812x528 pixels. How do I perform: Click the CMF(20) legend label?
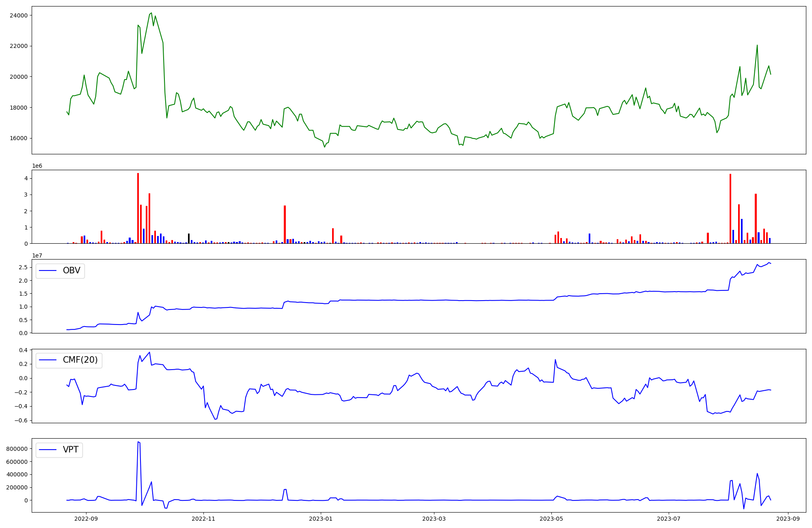click(80, 360)
